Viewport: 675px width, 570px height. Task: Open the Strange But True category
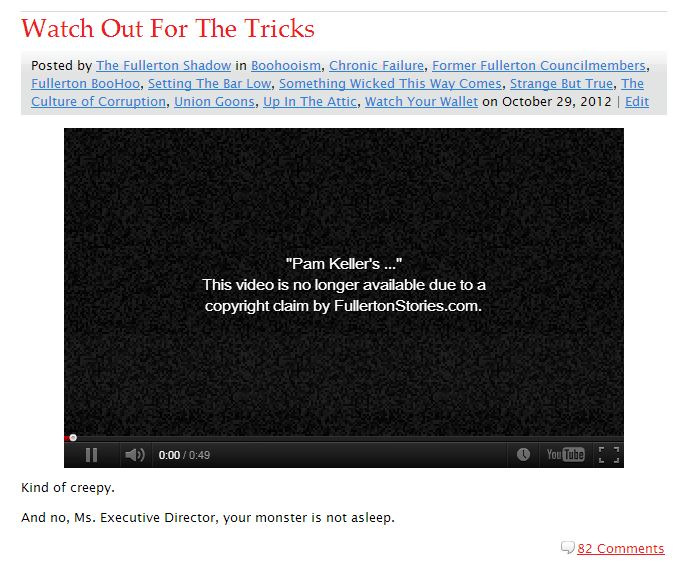coord(562,84)
